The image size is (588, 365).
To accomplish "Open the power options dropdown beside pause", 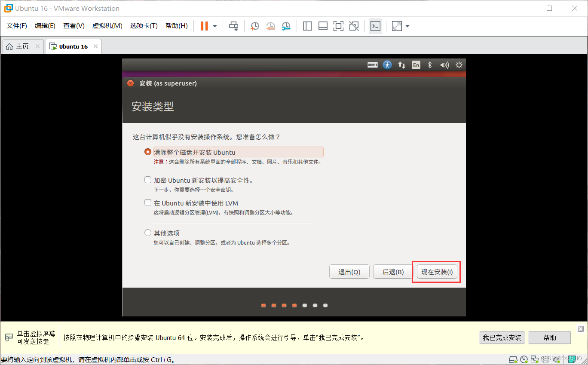I will (x=215, y=26).
